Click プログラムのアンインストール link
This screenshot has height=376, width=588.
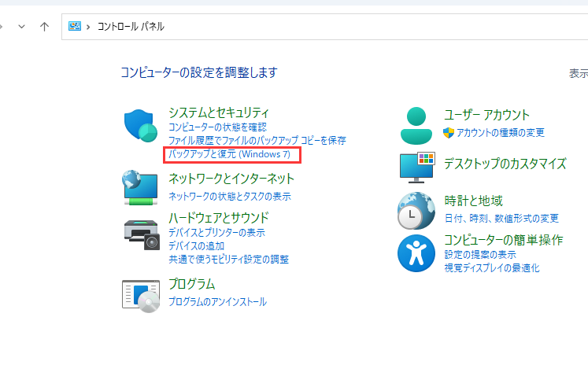click(x=217, y=302)
